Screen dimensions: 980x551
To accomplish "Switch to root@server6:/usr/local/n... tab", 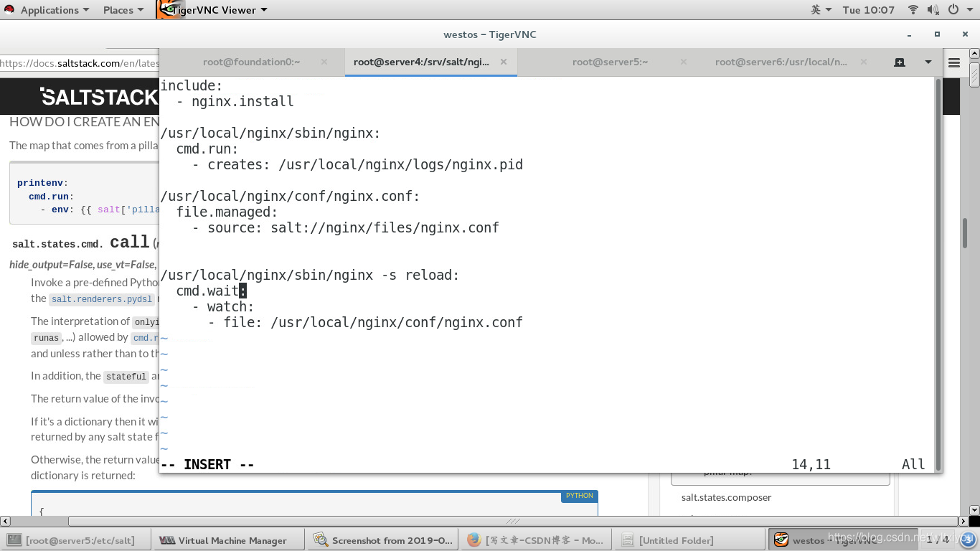I will [781, 62].
